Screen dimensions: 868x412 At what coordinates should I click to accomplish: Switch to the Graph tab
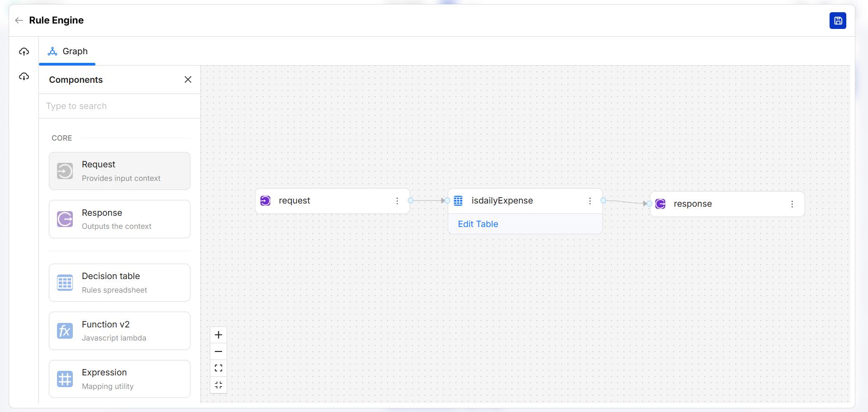point(68,52)
